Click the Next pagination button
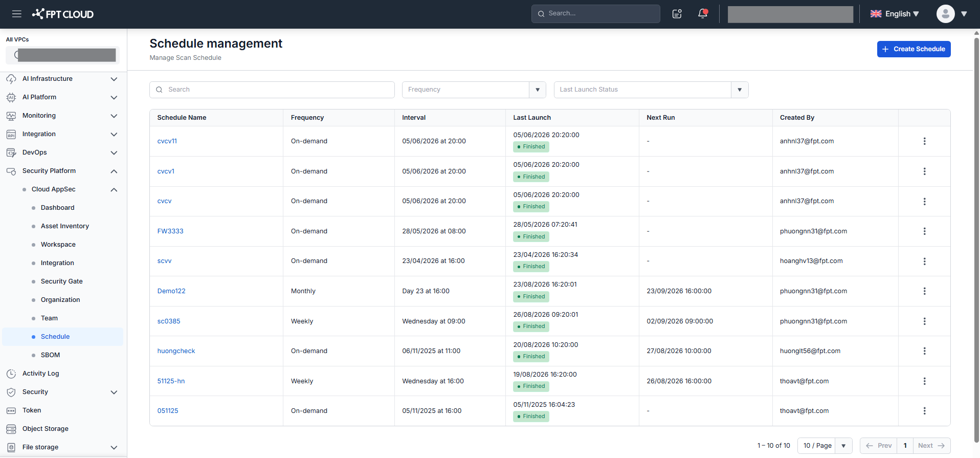Viewport: 980px width, 458px height. point(931,446)
